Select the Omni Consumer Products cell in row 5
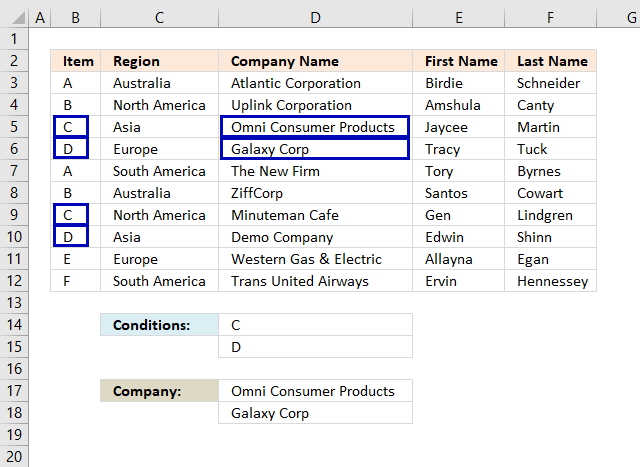Viewport: 640px width, 467px height. coord(315,127)
